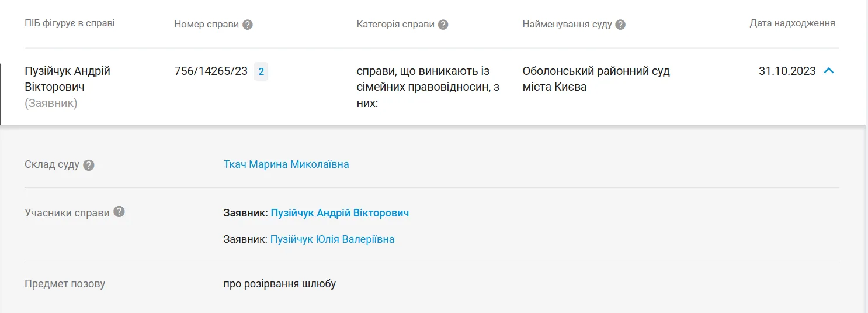This screenshot has width=868, height=313.
Task: Click the name Пузійчук Андрій Вікторович in table row
Action: pyautogui.click(x=67, y=79)
